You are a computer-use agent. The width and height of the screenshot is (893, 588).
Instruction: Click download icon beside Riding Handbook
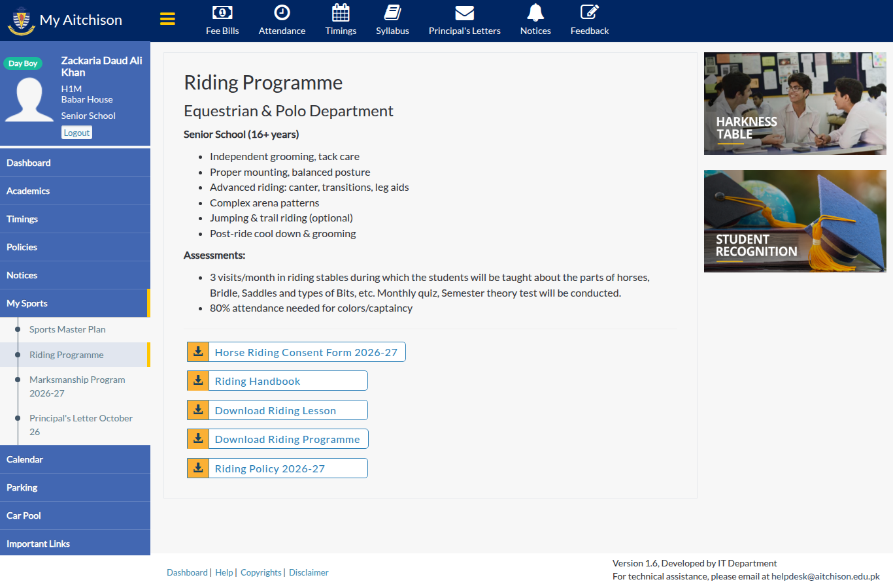pyautogui.click(x=198, y=381)
